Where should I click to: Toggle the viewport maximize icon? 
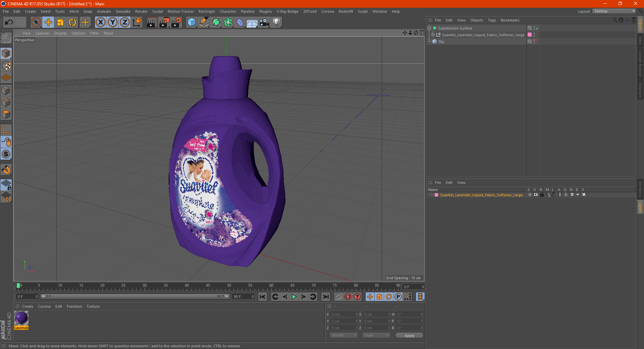[x=422, y=33]
